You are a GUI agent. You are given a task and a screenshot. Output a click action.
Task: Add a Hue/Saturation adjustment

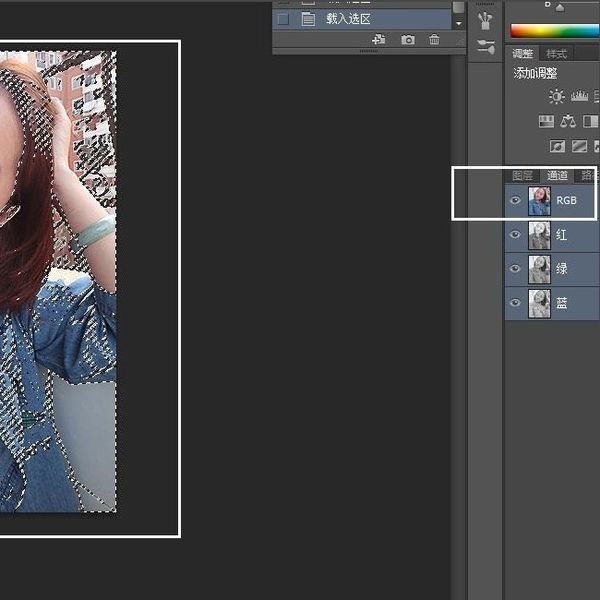coord(546,122)
